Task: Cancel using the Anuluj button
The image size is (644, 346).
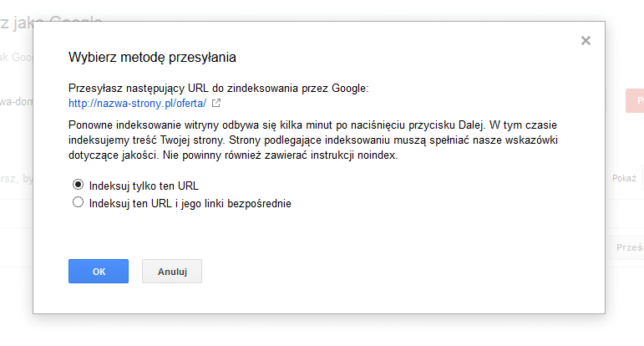Action: [172, 272]
